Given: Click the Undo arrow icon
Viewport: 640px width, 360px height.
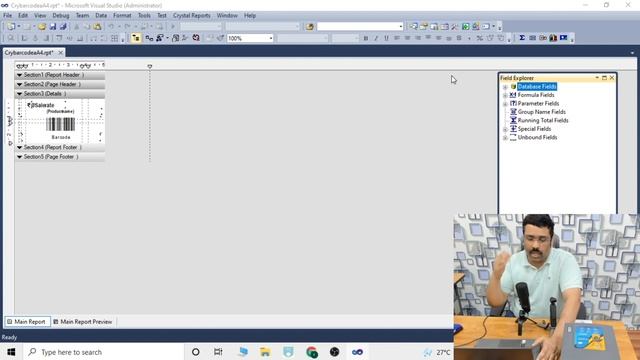Looking at the screenshot, I should tap(111, 27).
